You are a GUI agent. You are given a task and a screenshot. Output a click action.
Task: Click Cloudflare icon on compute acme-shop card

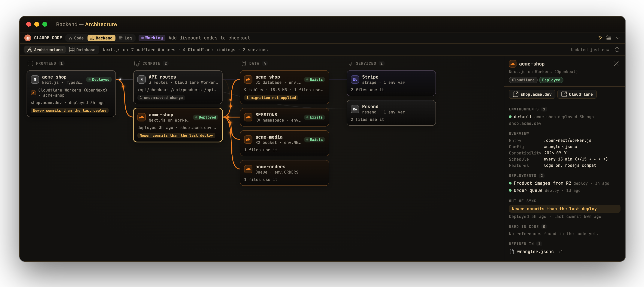141,117
